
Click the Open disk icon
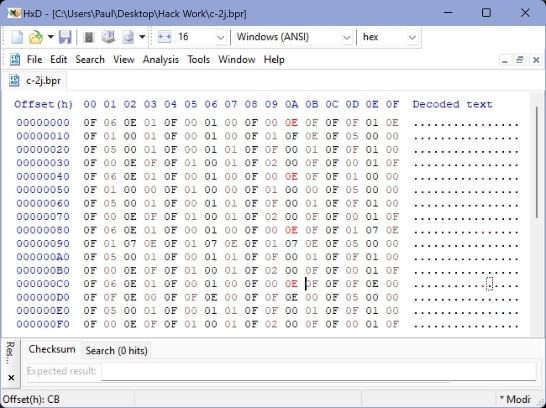coord(108,37)
